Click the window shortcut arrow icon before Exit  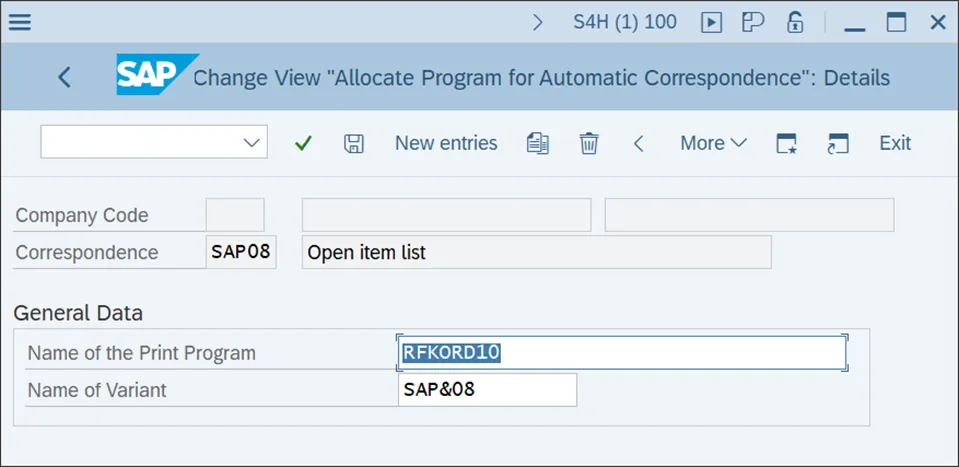pyautogui.click(x=838, y=143)
